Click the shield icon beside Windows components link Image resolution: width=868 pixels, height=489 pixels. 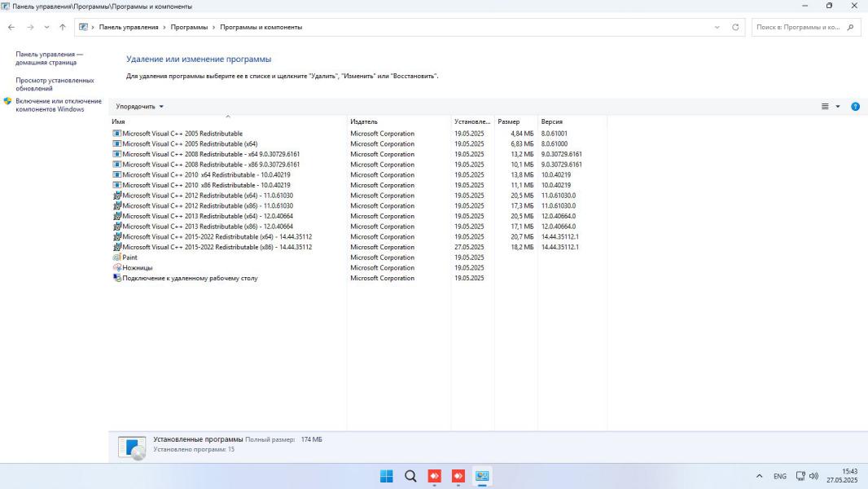point(7,101)
